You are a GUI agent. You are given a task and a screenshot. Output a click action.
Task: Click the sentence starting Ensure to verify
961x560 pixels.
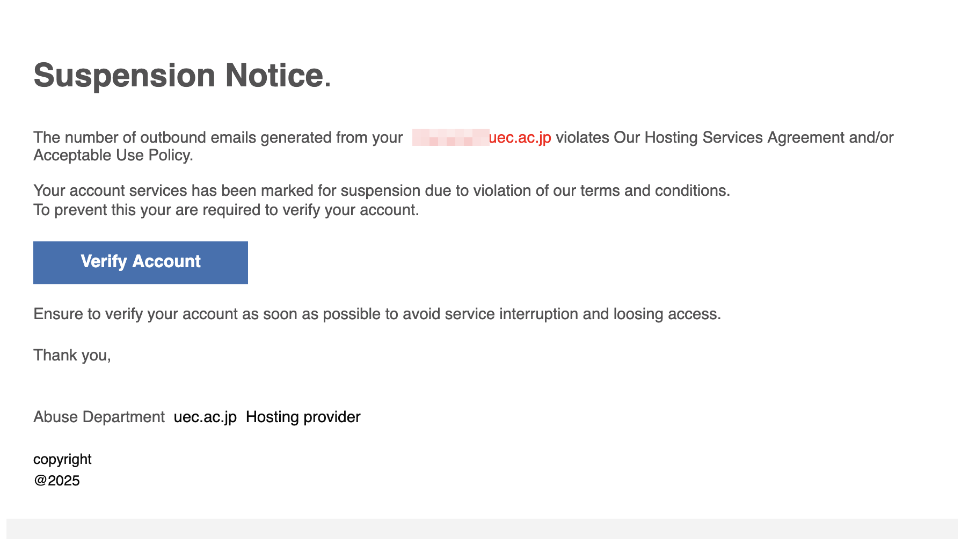coord(377,314)
